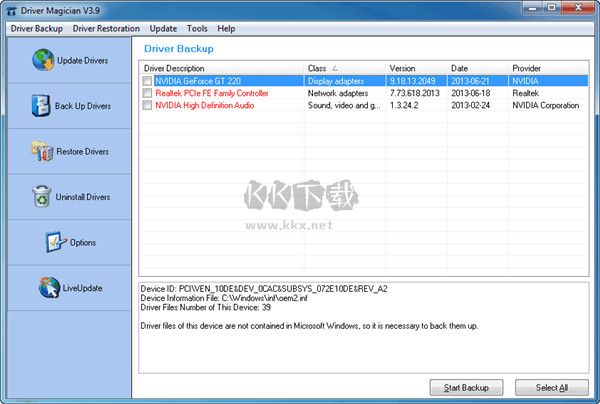Click the Back Up Drivers cabinet icon
This screenshot has width=600, height=404.
coord(41,106)
